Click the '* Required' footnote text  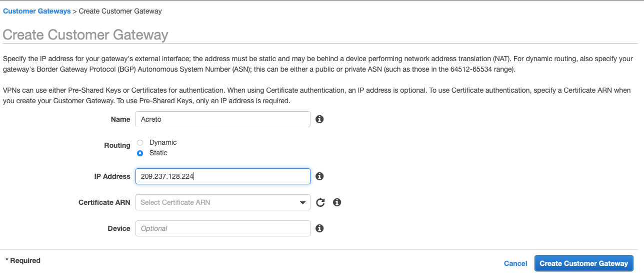23,260
